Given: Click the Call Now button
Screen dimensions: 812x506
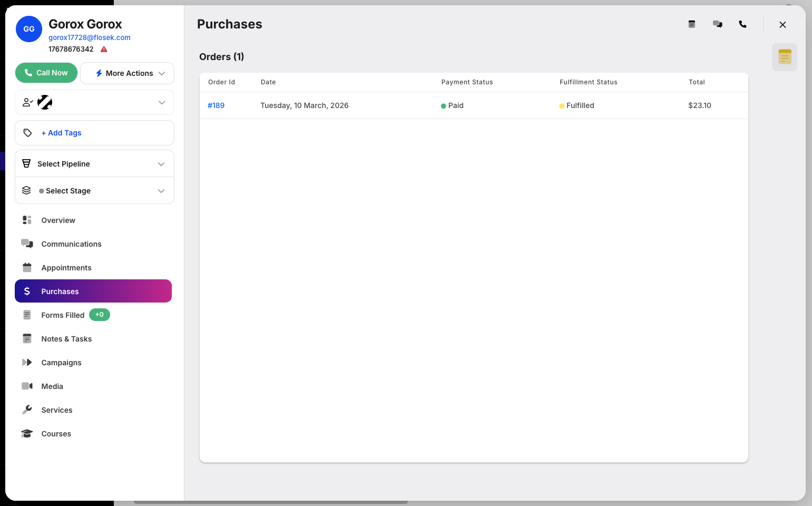Looking at the screenshot, I should [x=46, y=73].
